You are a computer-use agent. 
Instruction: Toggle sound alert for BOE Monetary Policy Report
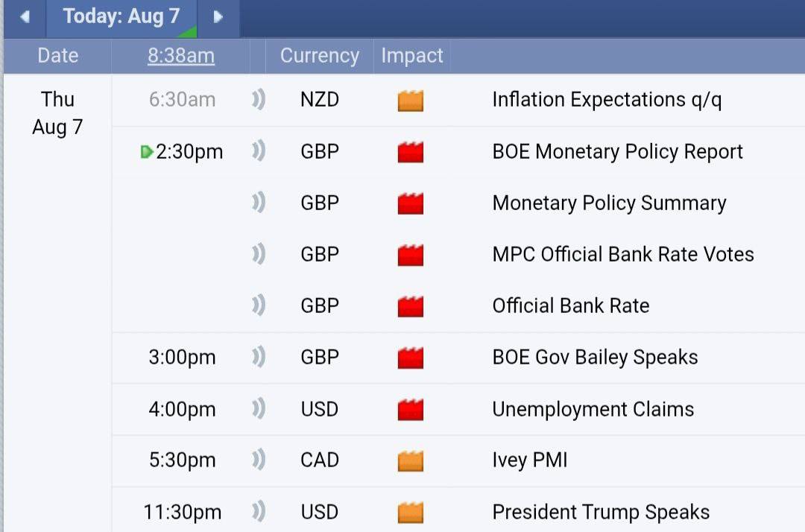(259, 151)
